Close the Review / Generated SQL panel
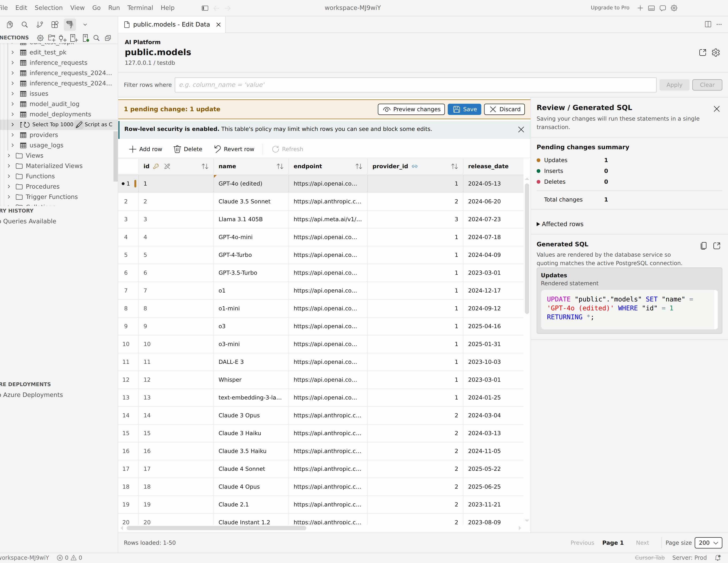Screen dimensions: 728x563 717,109
